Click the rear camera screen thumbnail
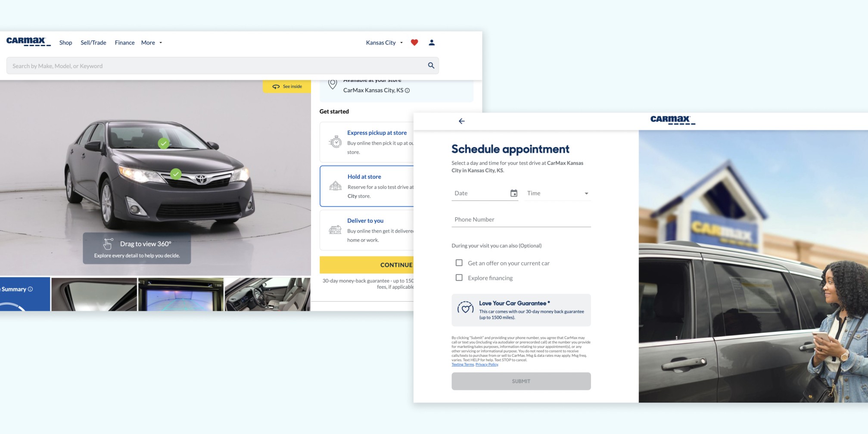Screen dimensions: 868x434 point(181,293)
